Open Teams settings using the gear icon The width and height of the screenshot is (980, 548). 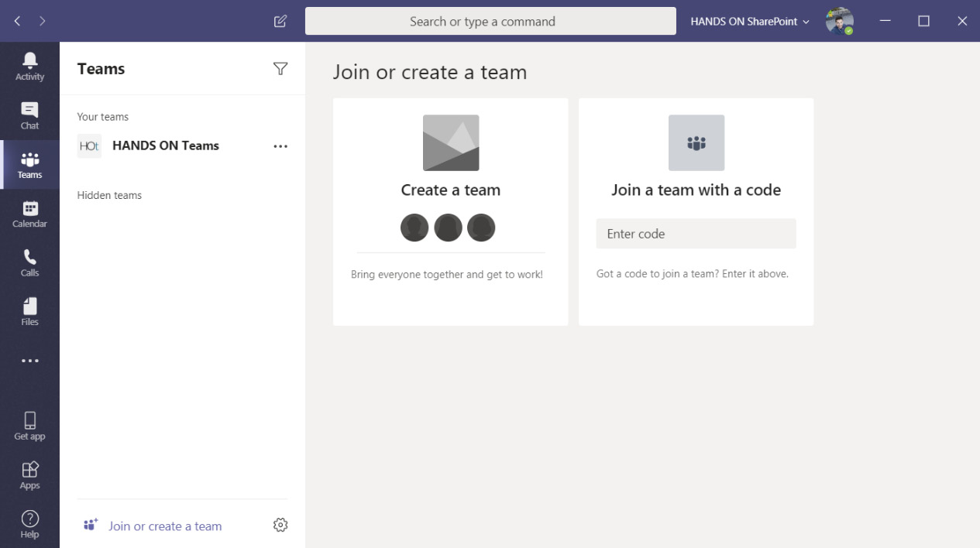280,524
